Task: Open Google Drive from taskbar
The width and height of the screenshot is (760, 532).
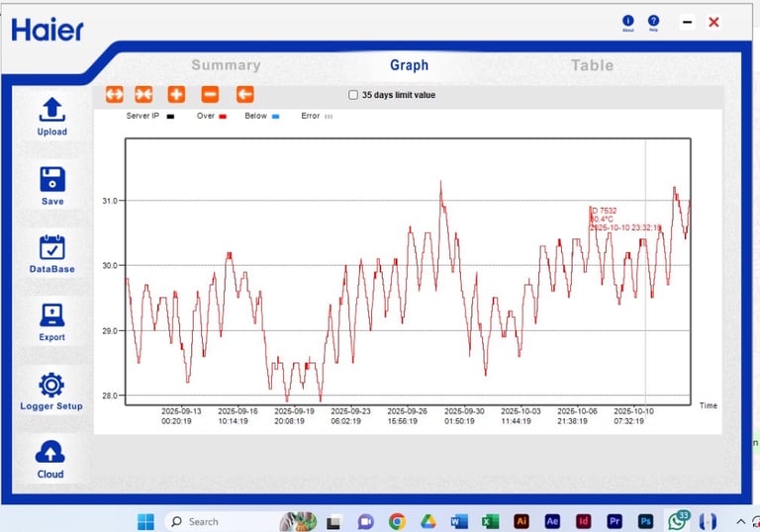Action: tap(427, 521)
